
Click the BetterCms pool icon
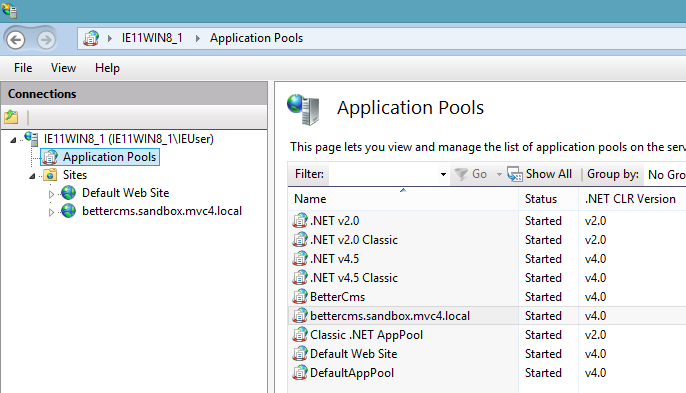coord(300,296)
